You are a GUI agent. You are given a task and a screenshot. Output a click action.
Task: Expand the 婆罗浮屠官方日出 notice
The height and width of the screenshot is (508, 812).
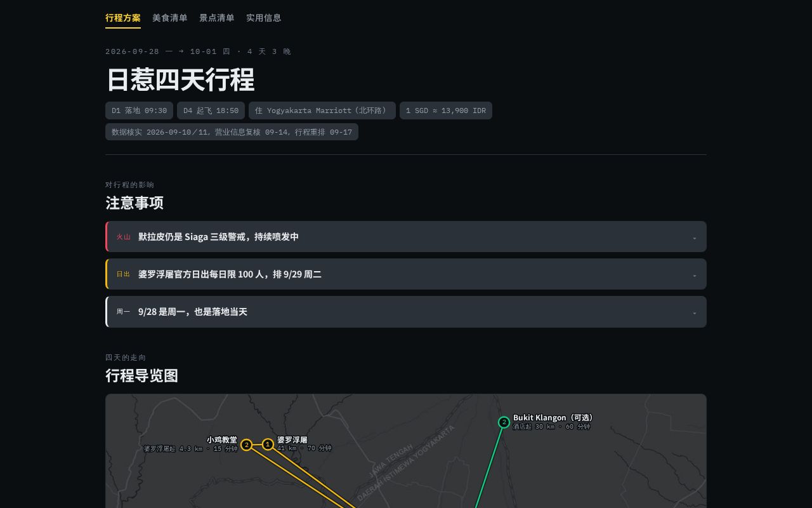pos(406,274)
